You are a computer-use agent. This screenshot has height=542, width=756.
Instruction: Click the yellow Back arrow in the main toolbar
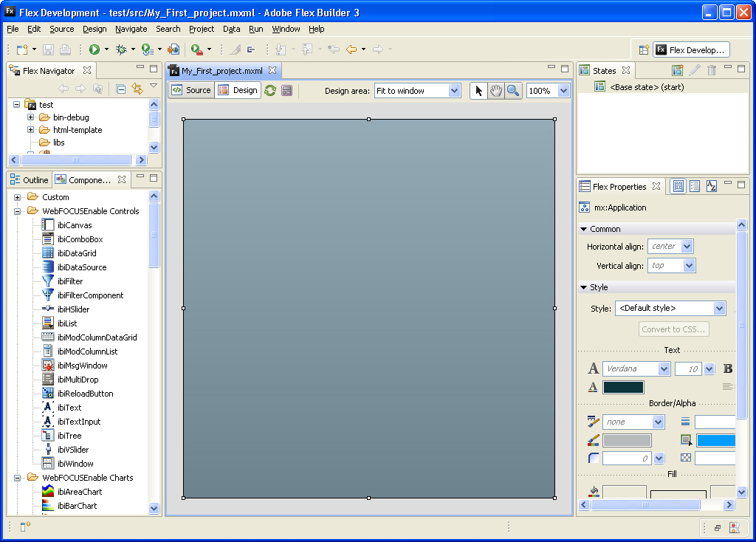tap(351, 49)
